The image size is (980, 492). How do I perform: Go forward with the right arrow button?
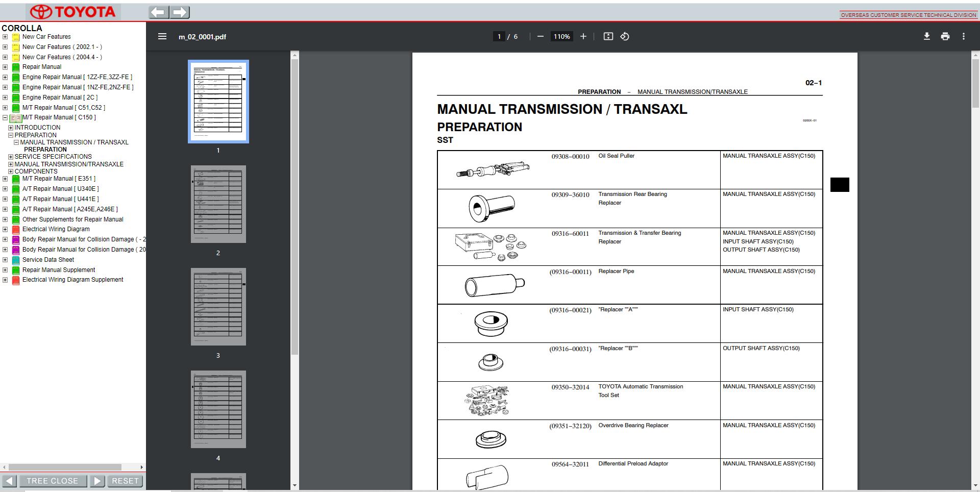180,12
